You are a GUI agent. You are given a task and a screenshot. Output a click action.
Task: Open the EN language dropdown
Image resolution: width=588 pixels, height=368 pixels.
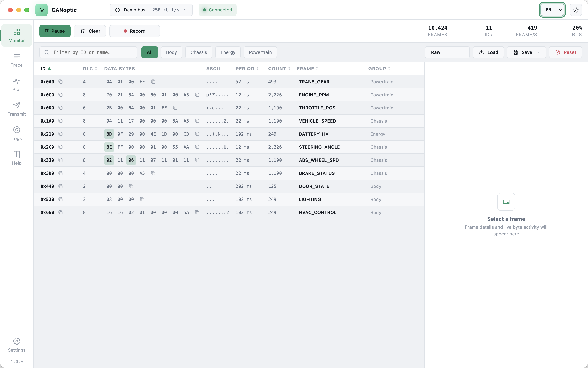(552, 10)
